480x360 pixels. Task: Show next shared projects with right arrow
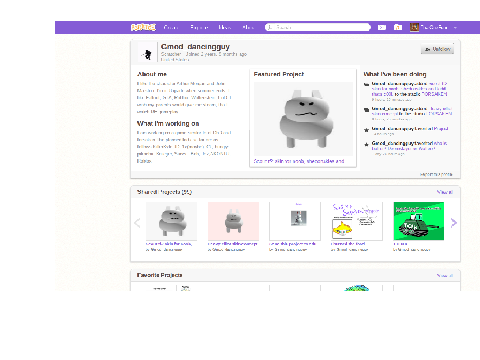coord(453,223)
